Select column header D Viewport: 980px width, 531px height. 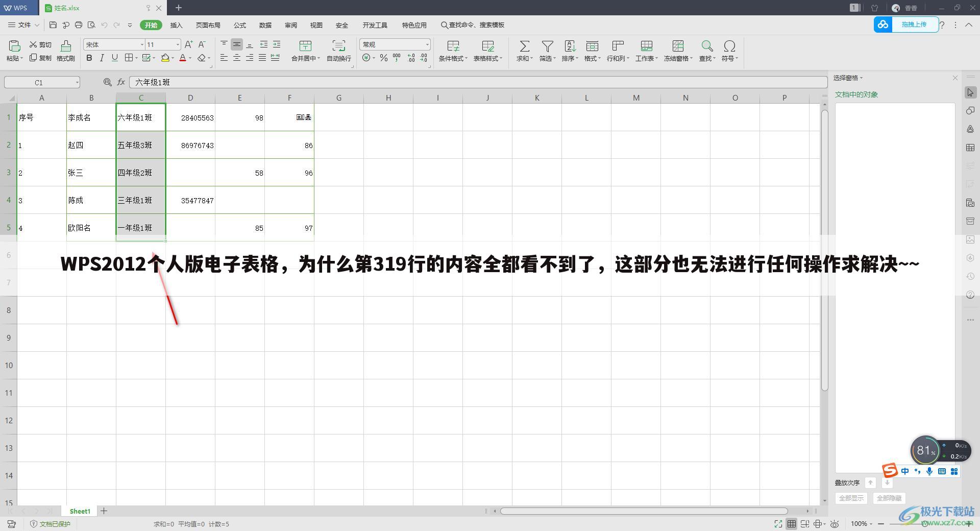tap(190, 98)
